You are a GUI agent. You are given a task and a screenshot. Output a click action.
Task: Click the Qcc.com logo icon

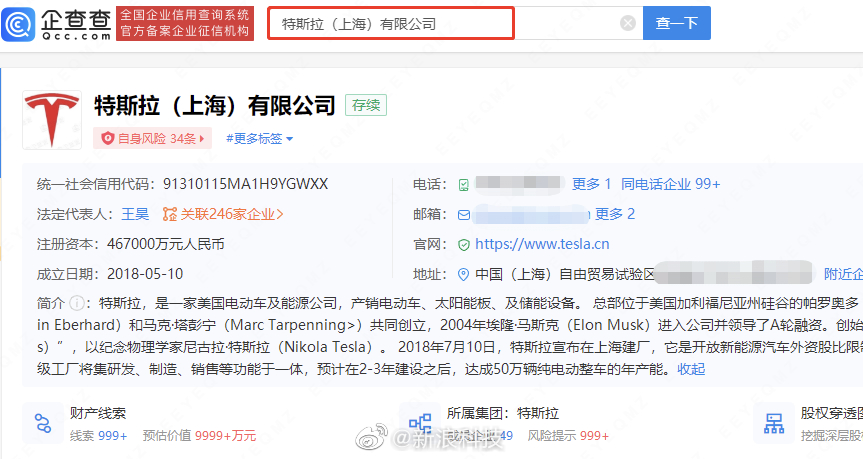pyautogui.click(x=18, y=24)
